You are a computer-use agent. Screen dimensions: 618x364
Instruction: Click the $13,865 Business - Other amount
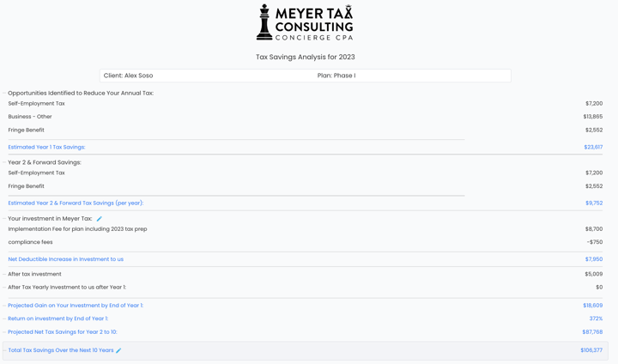(593, 117)
